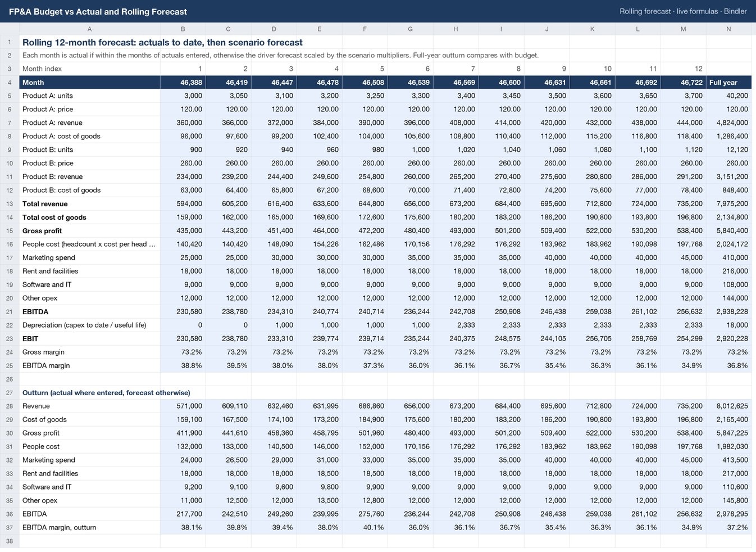Select the EBITDA margin, outturn label

(90, 527)
